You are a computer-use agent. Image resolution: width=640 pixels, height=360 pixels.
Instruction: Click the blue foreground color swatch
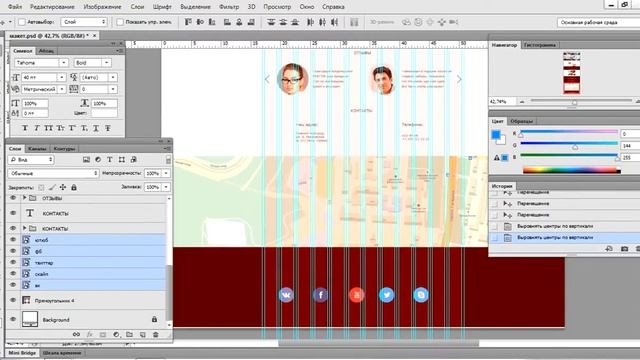pyautogui.click(x=496, y=135)
